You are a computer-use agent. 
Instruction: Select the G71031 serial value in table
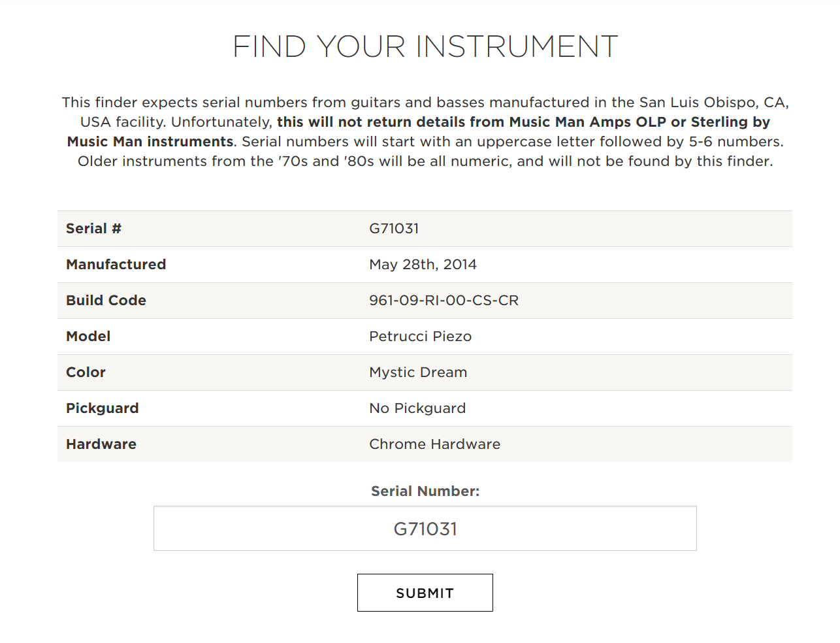pyautogui.click(x=394, y=229)
